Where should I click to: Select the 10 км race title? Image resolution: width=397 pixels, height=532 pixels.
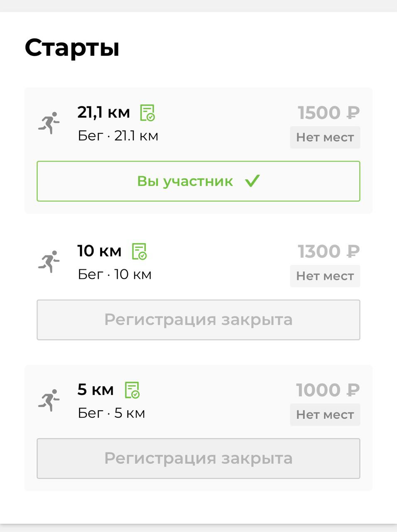(100, 251)
